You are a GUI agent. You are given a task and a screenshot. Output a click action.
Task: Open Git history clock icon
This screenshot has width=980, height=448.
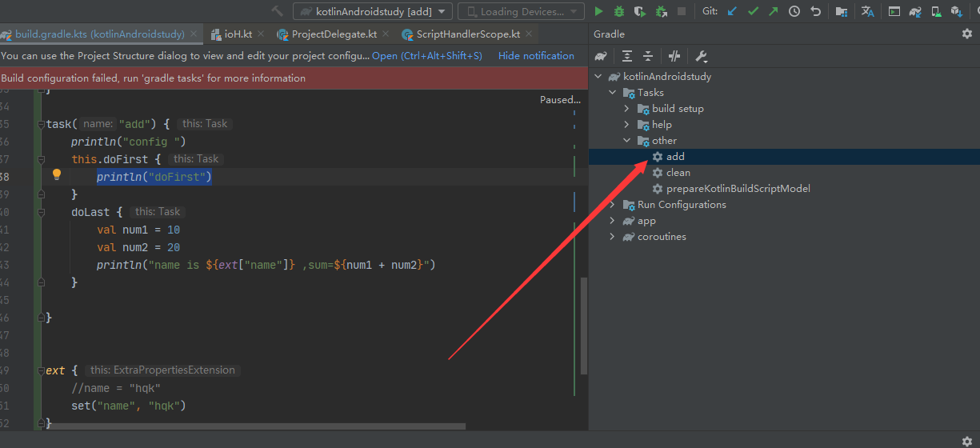coord(794,11)
